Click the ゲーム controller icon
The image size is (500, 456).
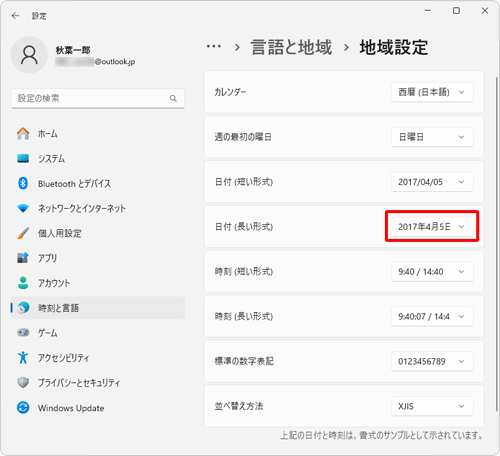point(23,332)
